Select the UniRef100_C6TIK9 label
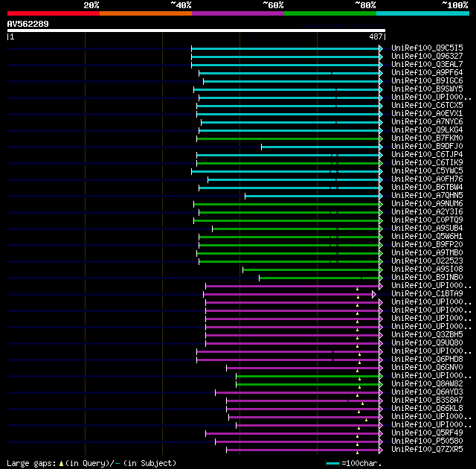The width and height of the screenshot is (476, 469). pyautogui.click(x=427, y=163)
